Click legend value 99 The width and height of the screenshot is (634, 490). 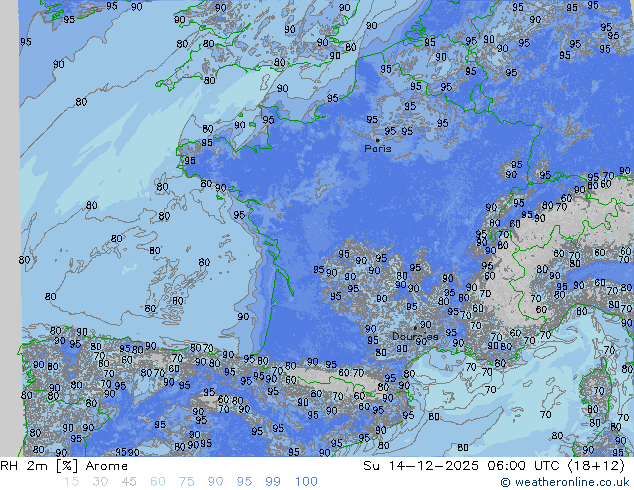click(x=273, y=482)
